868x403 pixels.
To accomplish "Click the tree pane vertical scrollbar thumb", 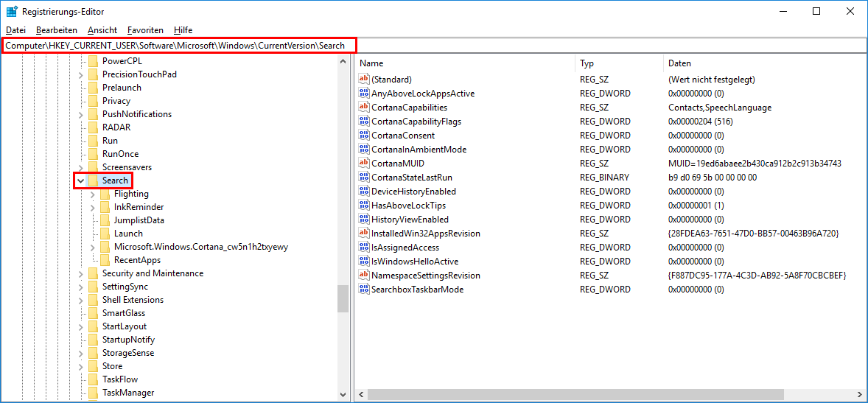I will coord(343,299).
